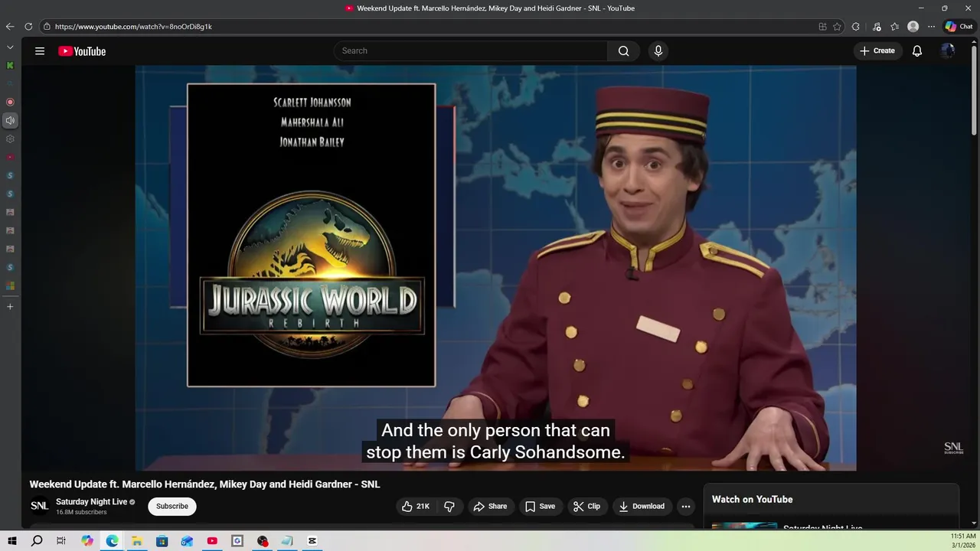Image resolution: width=980 pixels, height=551 pixels.
Task: Open the favorites list icon
Action: pos(894,26)
